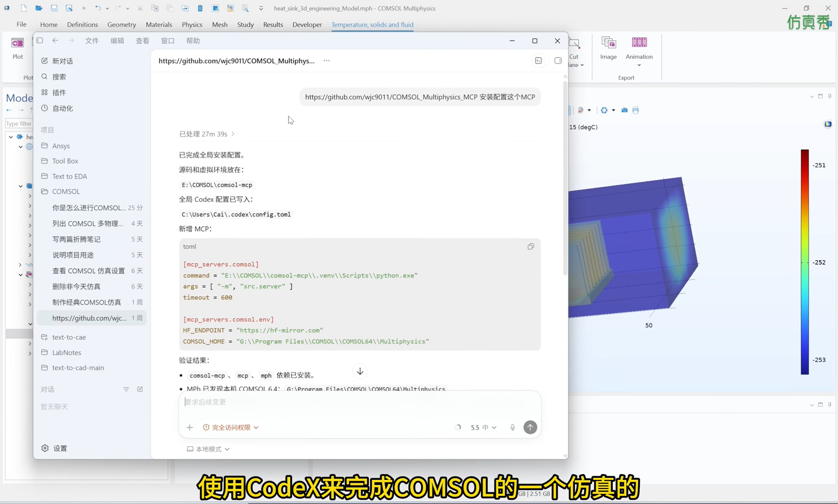Open Home tab in COMSOL ribbon
Screen dimensions: 838x504
coord(49,25)
